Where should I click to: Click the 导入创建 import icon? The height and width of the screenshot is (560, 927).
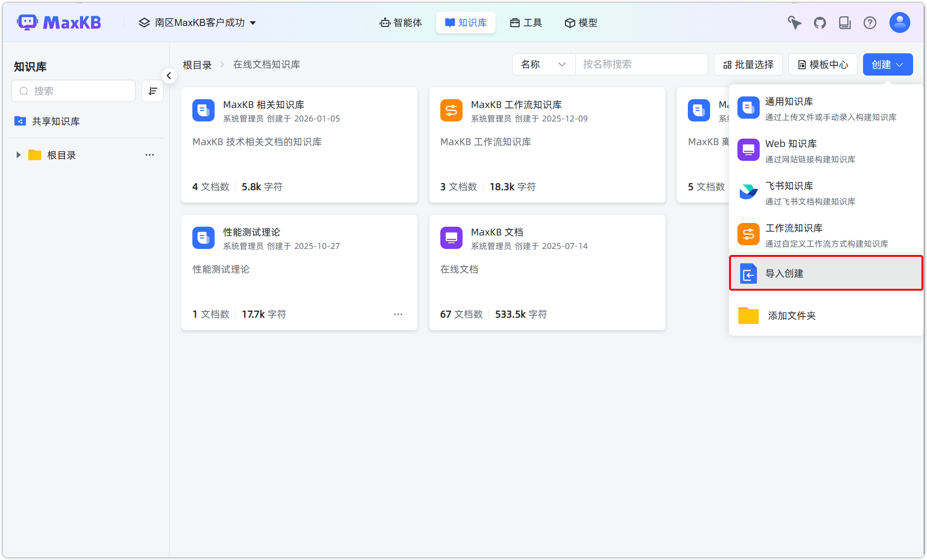[x=749, y=273]
